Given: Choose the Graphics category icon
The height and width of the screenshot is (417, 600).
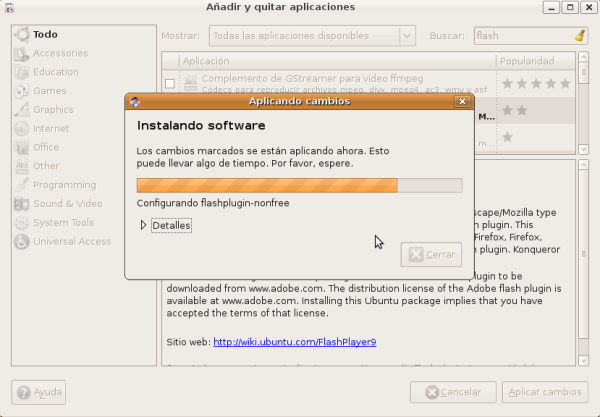Looking at the screenshot, I should [22, 110].
